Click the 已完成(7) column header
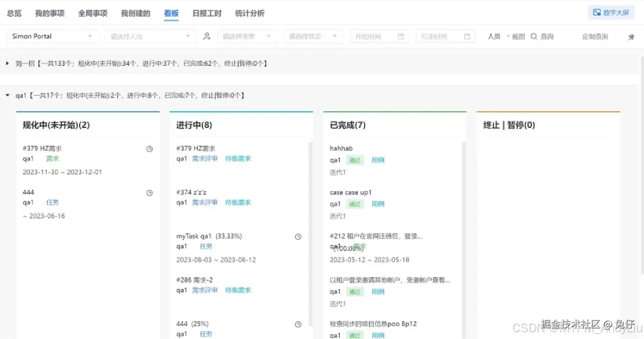 (x=347, y=125)
